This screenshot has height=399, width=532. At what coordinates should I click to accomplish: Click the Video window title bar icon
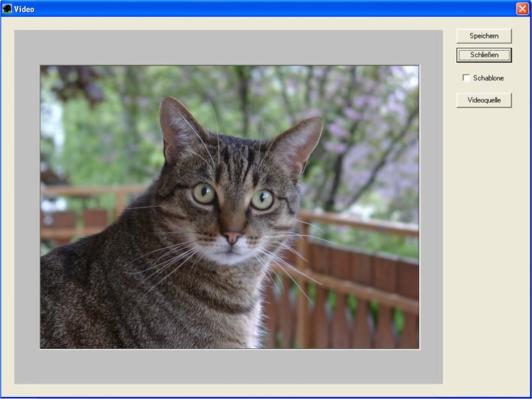coord(7,9)
